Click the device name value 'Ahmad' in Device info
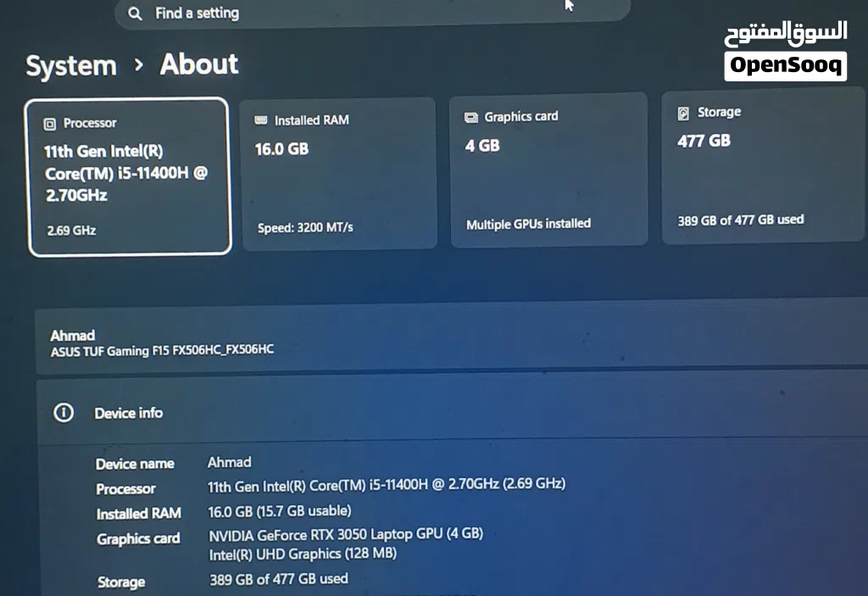868x596 pixels. pos(229,462)
